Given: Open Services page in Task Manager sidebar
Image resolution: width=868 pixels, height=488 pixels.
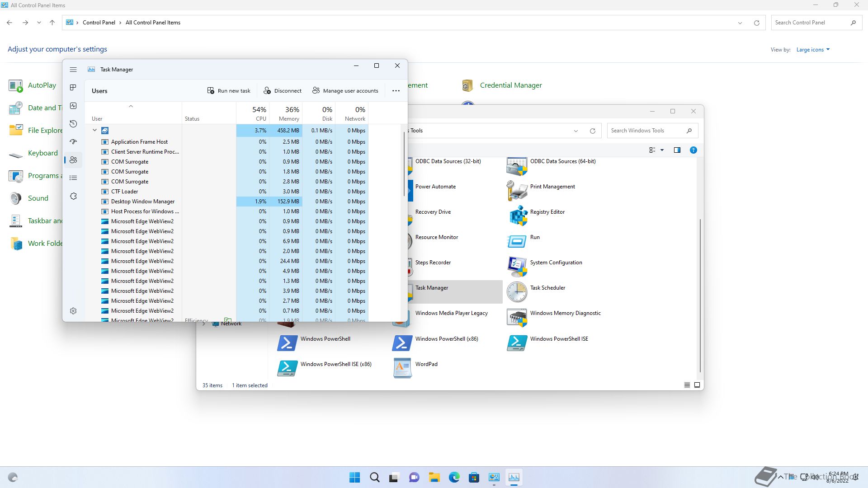Looking at the screenshot, I should 73,196.
